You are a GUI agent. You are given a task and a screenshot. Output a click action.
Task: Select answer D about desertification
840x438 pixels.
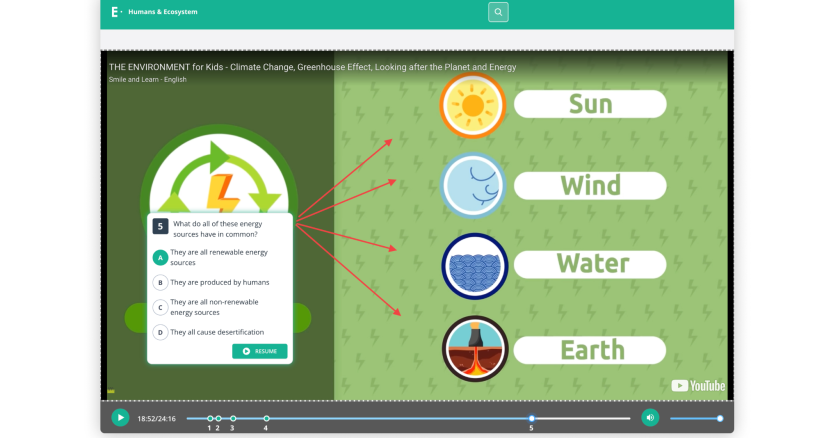[x=159, y=332]
